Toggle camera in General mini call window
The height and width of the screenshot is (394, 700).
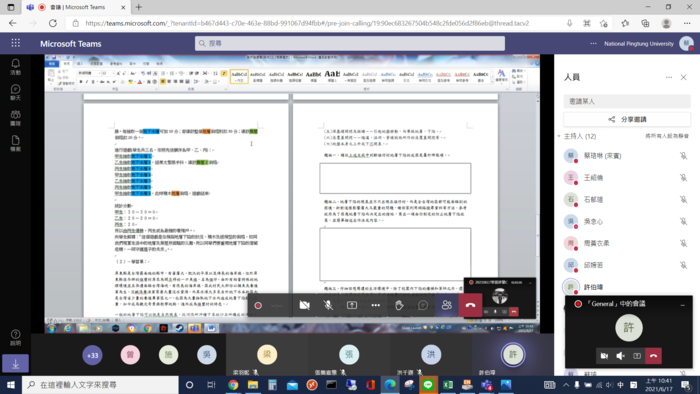[604, 356]
